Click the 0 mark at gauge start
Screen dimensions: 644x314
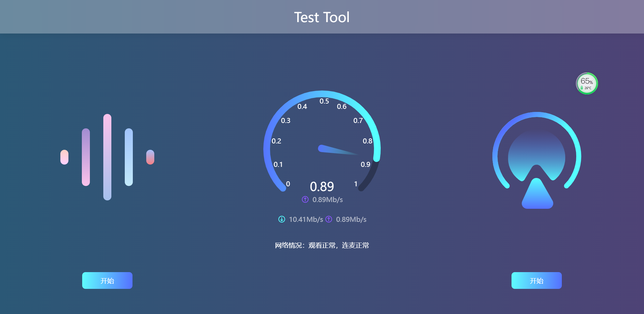288,184
